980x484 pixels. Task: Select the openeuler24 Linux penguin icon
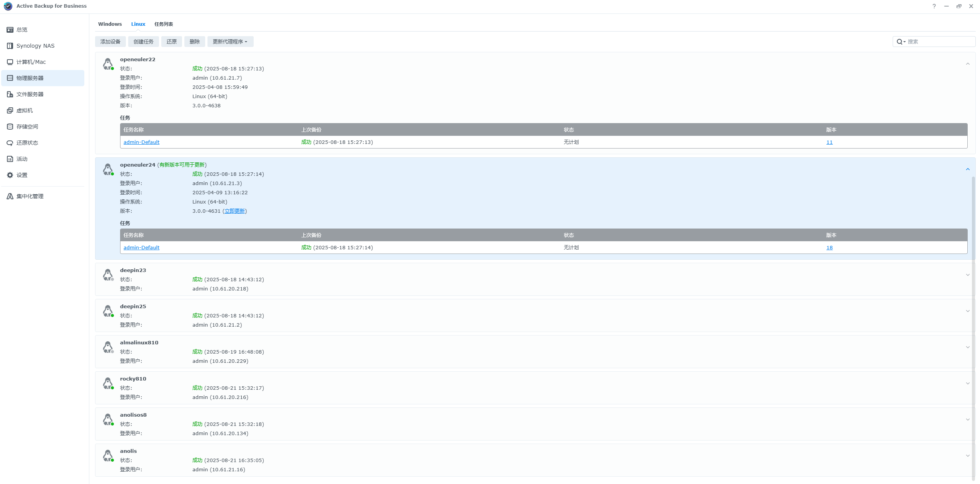pos(108,169)
